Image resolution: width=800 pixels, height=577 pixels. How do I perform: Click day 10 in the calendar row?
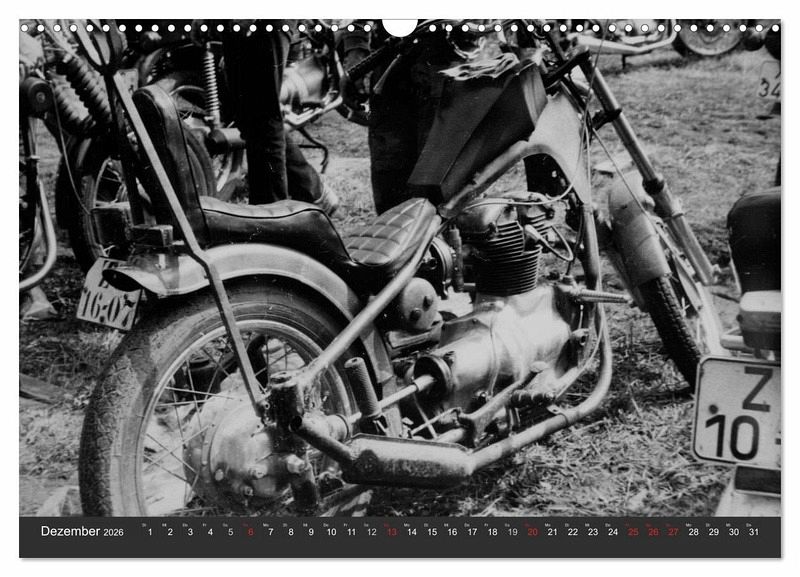coord(331,532)
